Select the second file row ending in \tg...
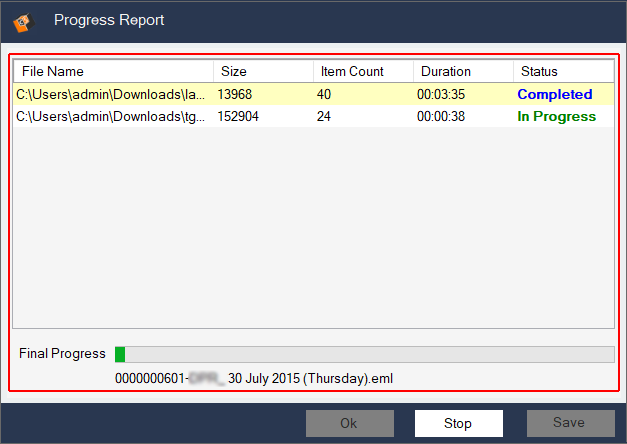This screenshot has height=444, width=627. click(x=110, y=117)
